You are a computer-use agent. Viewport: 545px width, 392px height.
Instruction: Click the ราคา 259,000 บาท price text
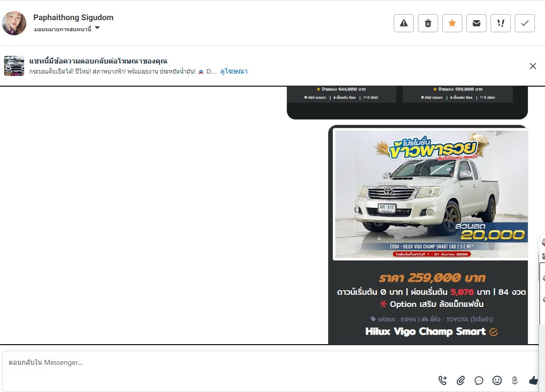(432, 278)
